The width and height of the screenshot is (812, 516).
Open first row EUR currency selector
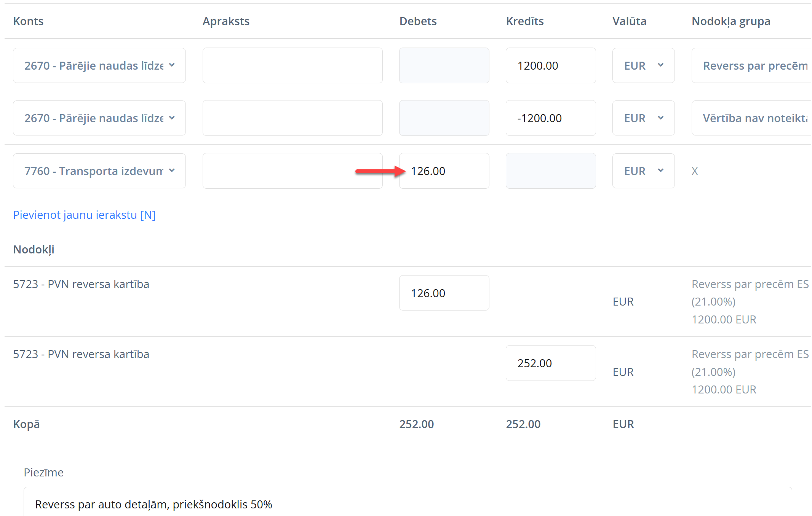(x=643, y=65)
